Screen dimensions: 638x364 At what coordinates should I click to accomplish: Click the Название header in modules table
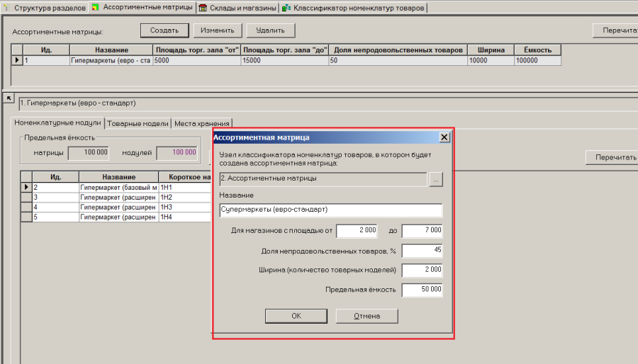(x=119, y=177)
